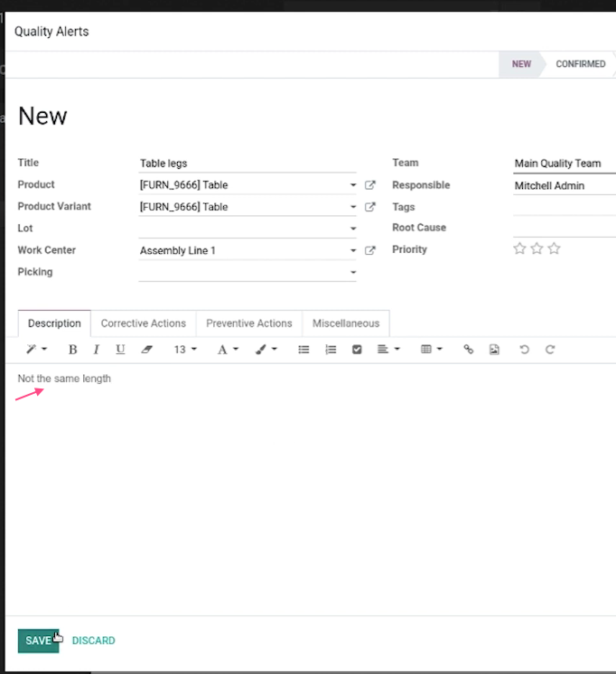The image size is (616, 674).
Task: Open the highlight brush color dropdown
Action: pyautogui.click(x=266, y=350)
